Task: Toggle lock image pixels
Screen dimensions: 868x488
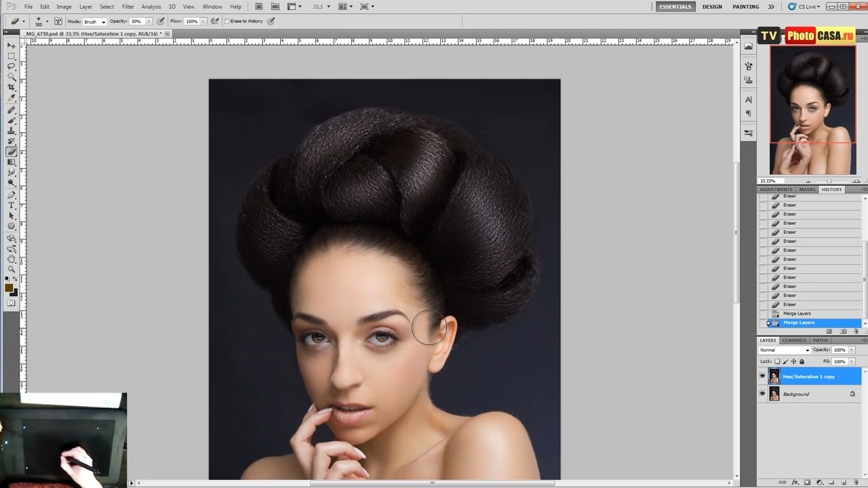Action: pos(785,361)
